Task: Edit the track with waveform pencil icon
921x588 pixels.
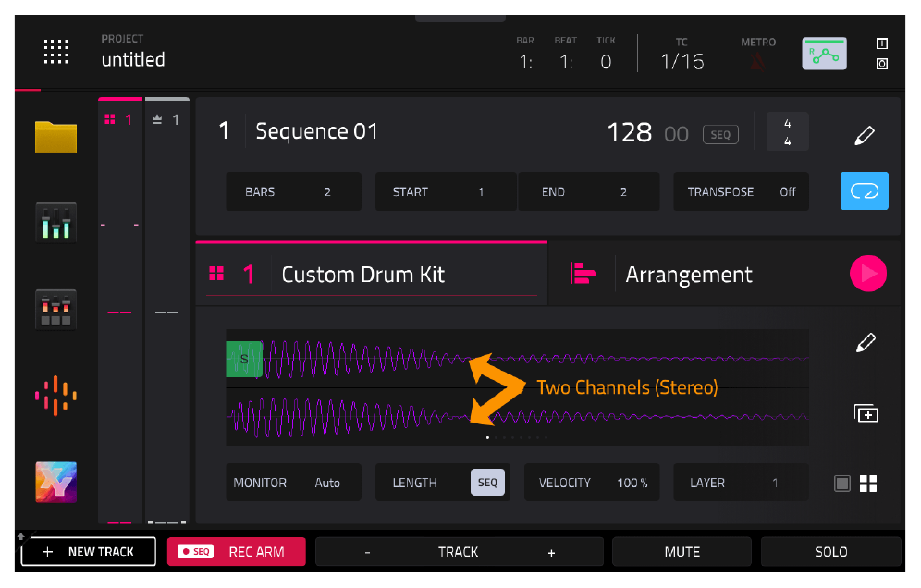Action: [866, 342]
